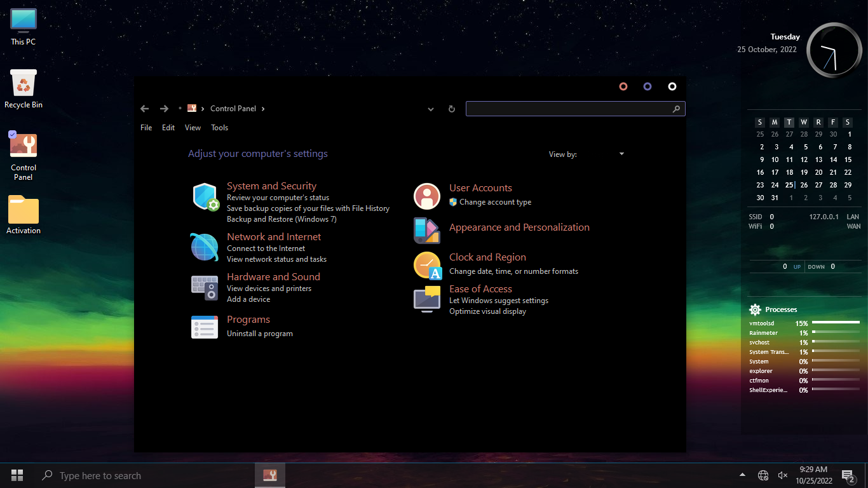
Task: Open the address bar history dropdown
Action: [x=431, y=109]
